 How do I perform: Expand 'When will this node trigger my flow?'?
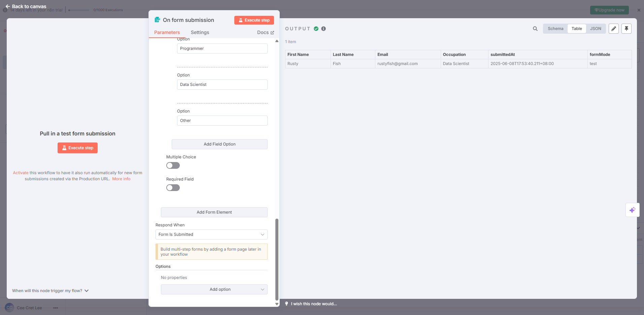tap(50, 290)
